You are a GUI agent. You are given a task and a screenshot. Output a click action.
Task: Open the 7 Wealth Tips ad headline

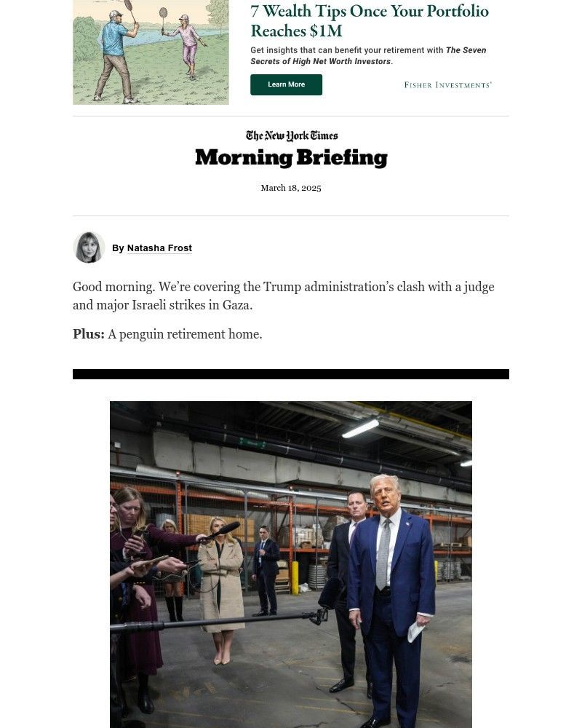click(x=370, y=21)
